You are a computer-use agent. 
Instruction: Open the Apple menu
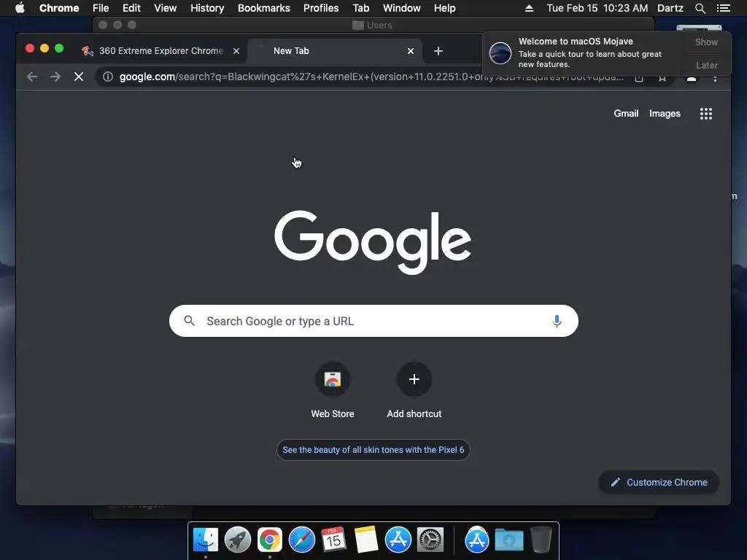[x=20, y=8]
